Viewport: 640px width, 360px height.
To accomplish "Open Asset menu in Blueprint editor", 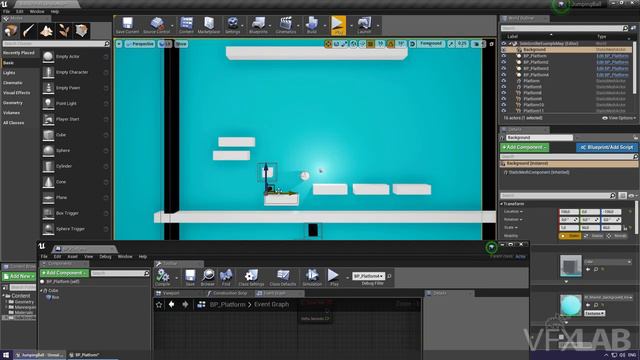I will (72, 256).
